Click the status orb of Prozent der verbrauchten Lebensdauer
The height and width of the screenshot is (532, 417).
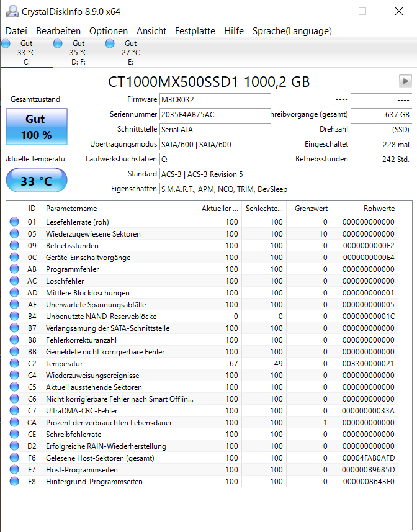click(x=14, y=422)
